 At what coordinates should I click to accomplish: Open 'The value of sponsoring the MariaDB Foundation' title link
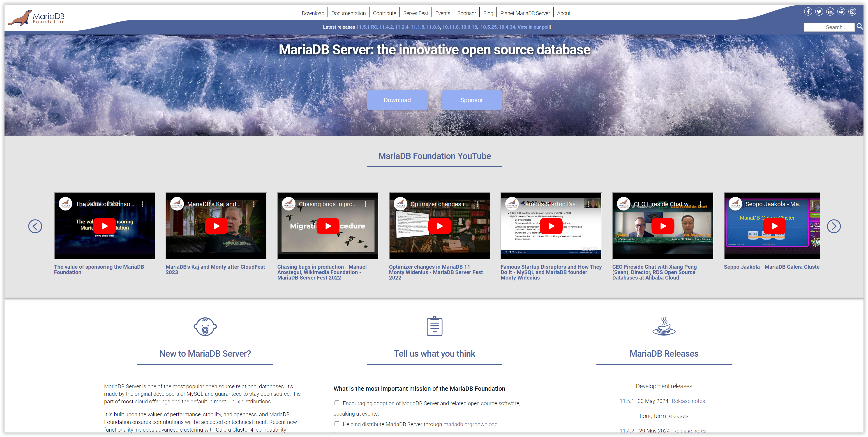[x=99, y=270]
